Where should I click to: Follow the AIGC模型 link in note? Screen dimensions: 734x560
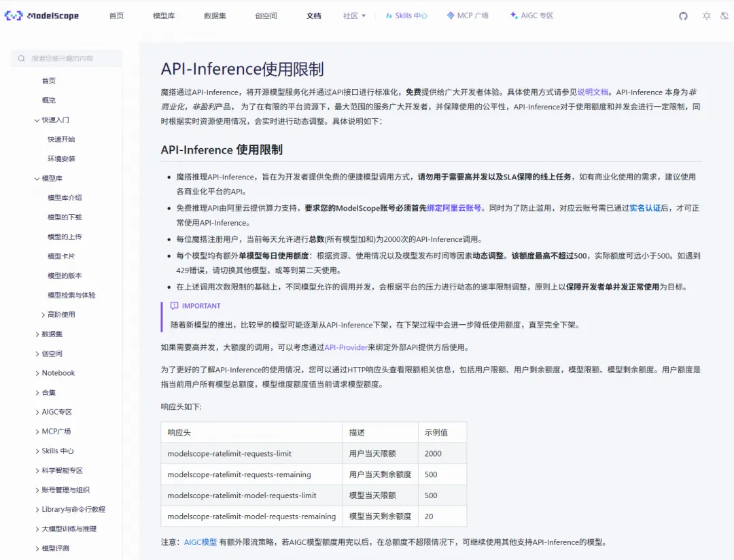click(200, 542)
